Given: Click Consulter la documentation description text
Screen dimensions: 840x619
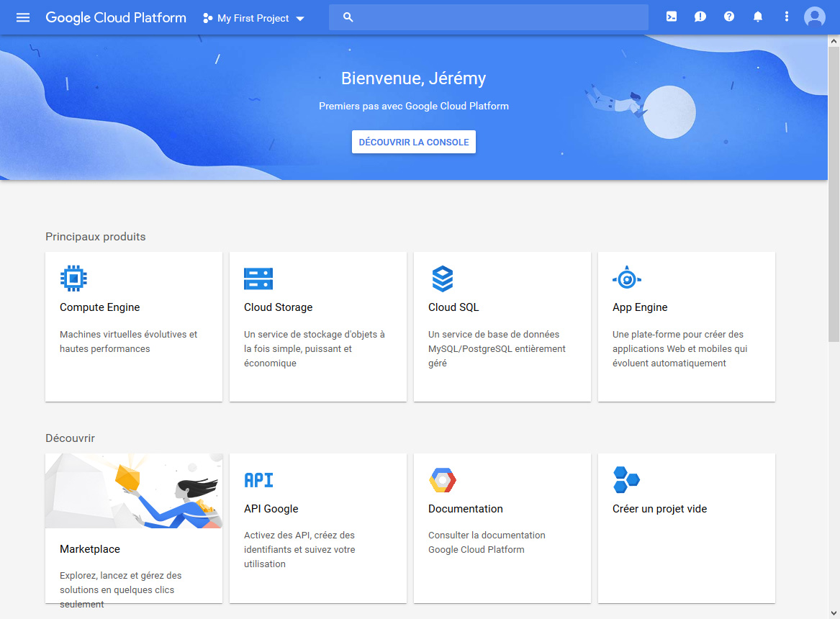Looking at the screenshot, I should [487, 543].
